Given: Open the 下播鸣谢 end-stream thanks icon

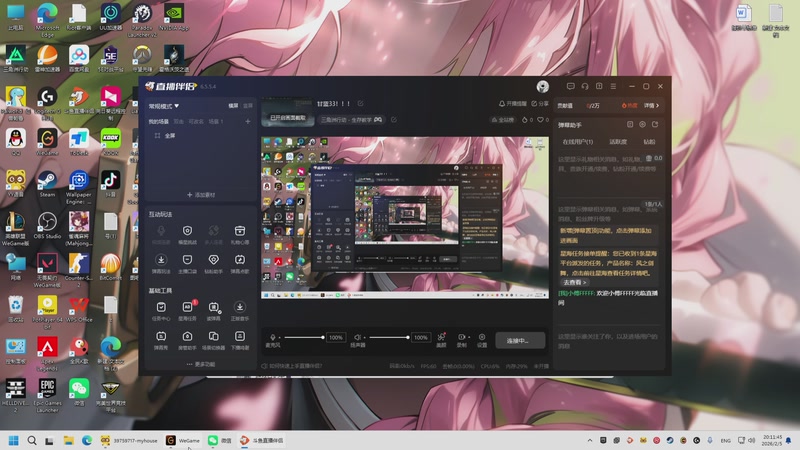Looking at the screenshot, I should [239, 340].
